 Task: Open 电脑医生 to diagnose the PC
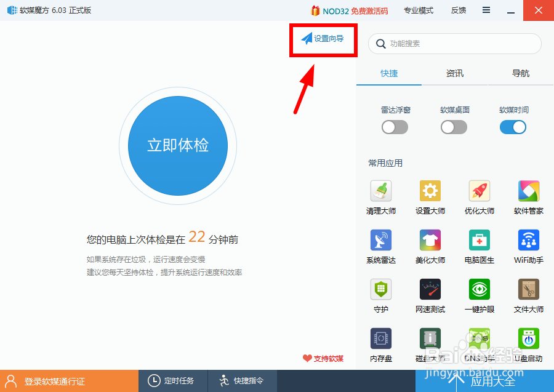click(479, 246)
